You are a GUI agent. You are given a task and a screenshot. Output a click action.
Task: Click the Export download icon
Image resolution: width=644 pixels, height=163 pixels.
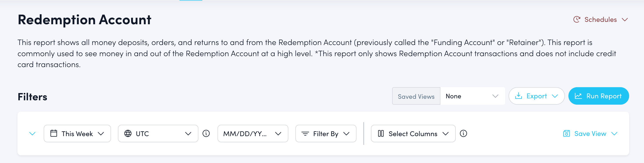coord(519,96)
